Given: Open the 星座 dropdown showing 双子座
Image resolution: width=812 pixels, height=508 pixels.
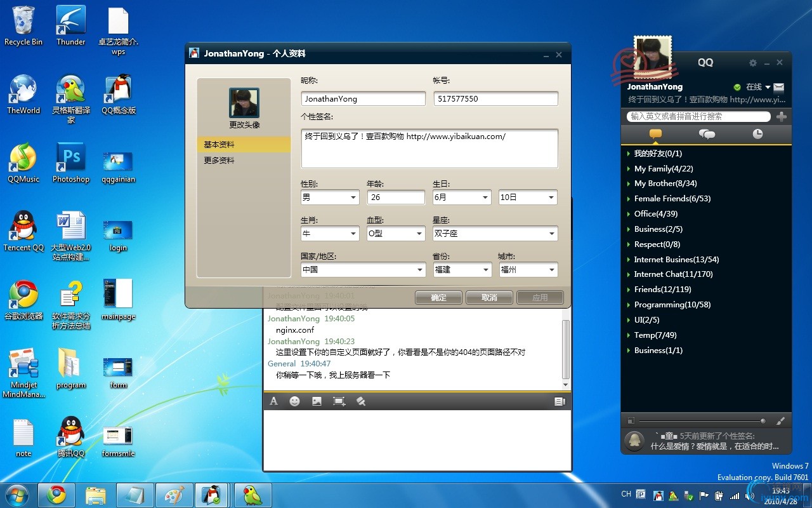Looking at the screenshot, I should (495, 234).
